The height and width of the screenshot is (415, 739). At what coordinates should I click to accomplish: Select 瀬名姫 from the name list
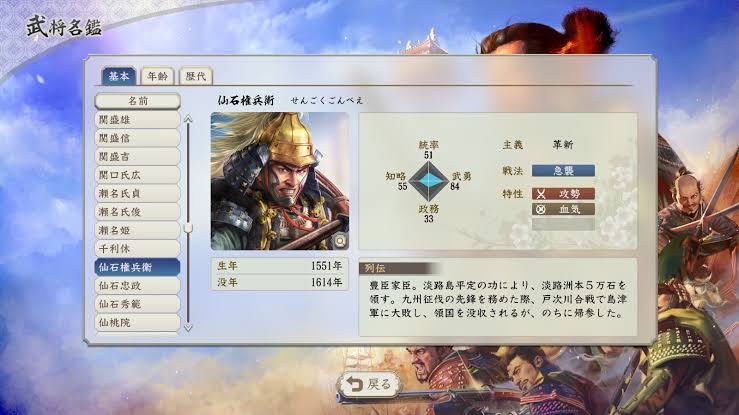[138, 230]
